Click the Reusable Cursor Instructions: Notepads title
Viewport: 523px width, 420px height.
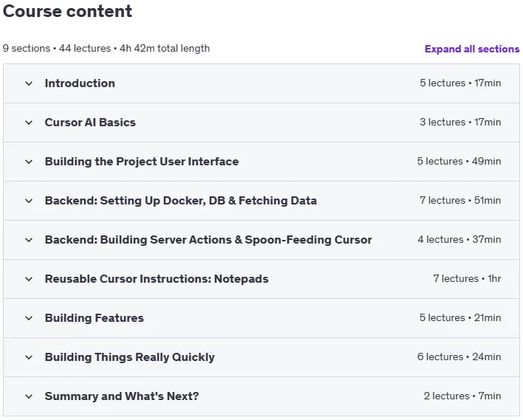tap(157, 279)
